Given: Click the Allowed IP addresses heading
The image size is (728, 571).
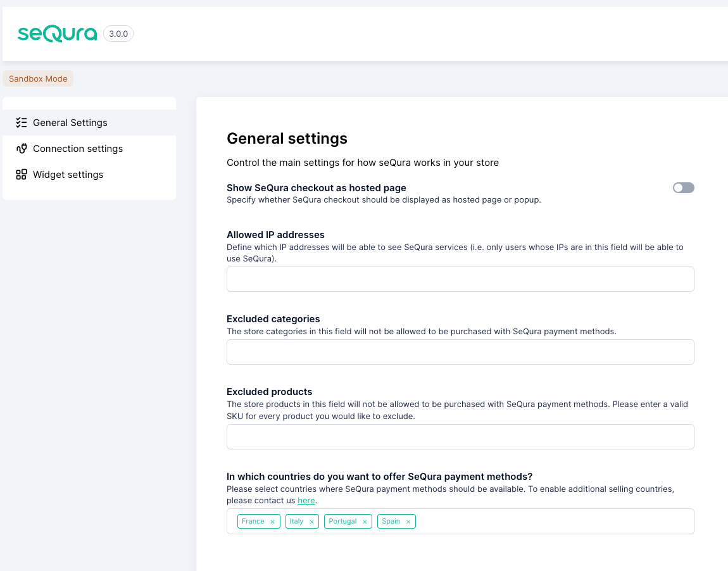Looking at the screenshot, I should tap(275, 235).
